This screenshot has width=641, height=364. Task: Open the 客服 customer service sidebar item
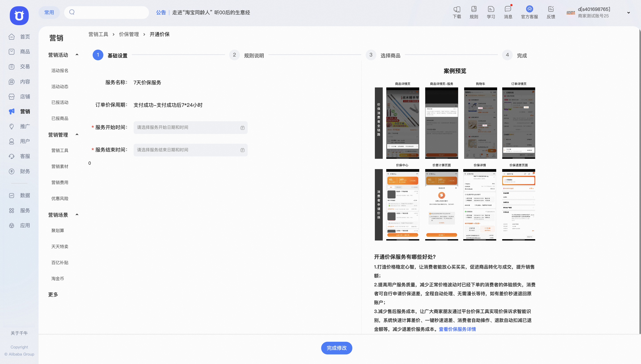point(19,156)
